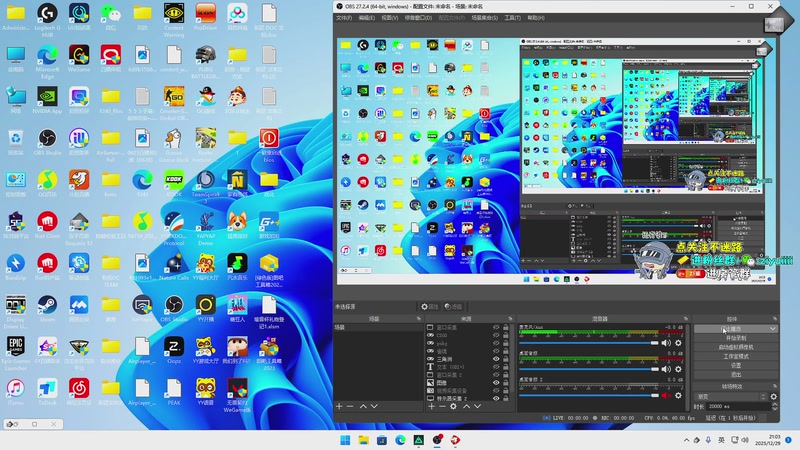The image size is (800, 450).
Task: Open 桌面音频 audio settings gear
Action: pyautogui.click(x=679, y=369)
